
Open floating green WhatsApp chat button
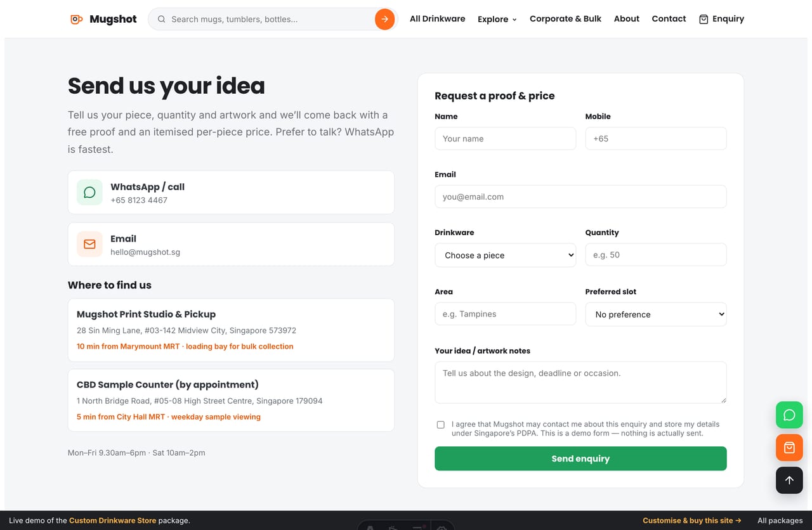pos(789,415)
